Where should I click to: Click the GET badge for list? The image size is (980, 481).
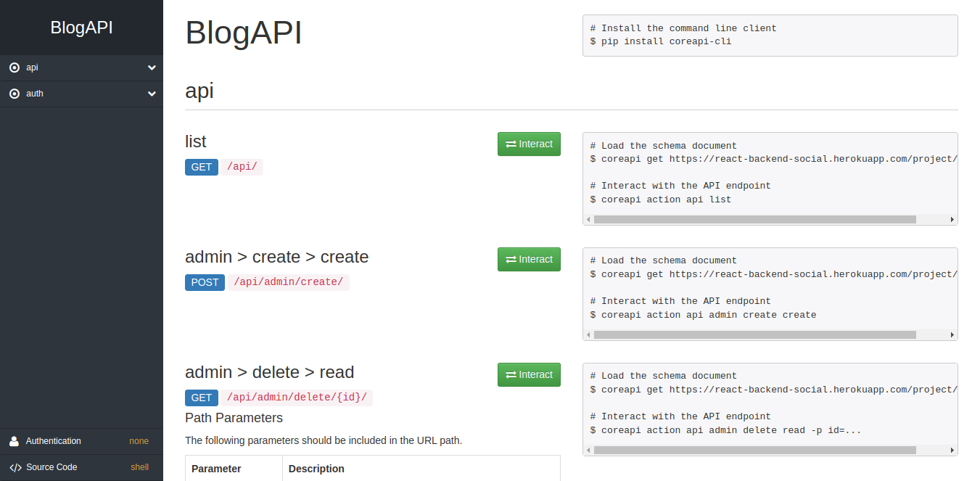click(x=201, y=167)
